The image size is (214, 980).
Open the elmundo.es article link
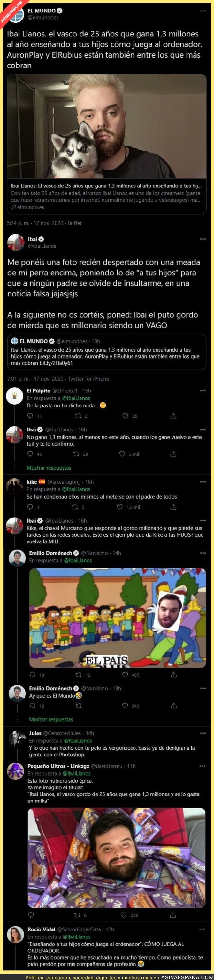pos(30,207)
